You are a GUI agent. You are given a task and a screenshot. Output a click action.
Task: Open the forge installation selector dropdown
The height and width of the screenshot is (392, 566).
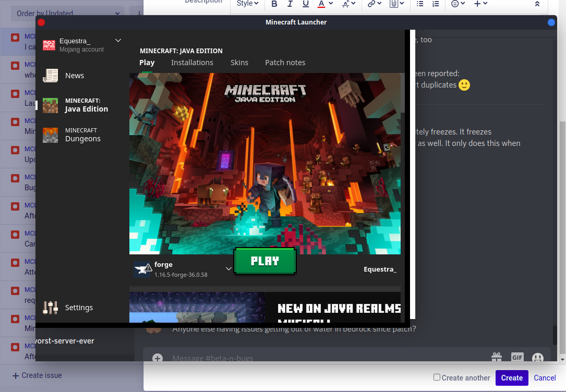(x=228, y=268)
